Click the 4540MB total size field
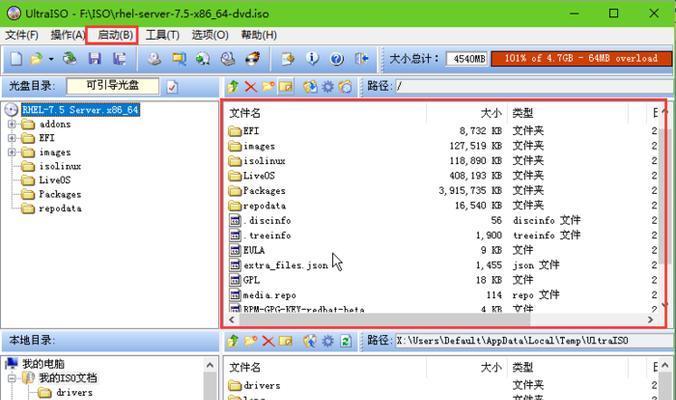 tap(467, 58)
